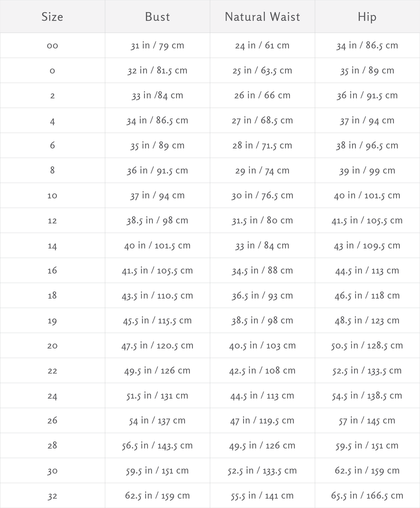The height and width of the screenshot is (508, 420).
Task: Click the Natural Waist column header
Action: coord(262,17)
